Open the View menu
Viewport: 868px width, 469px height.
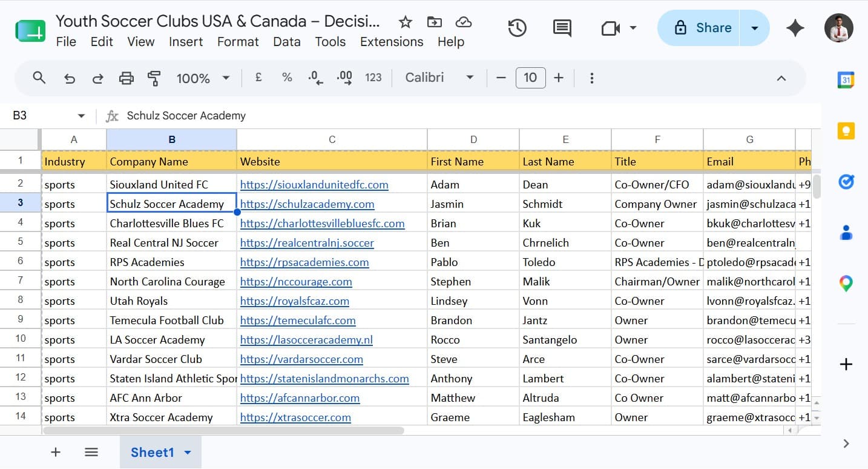pyautogui.click(x=141, y=42)
